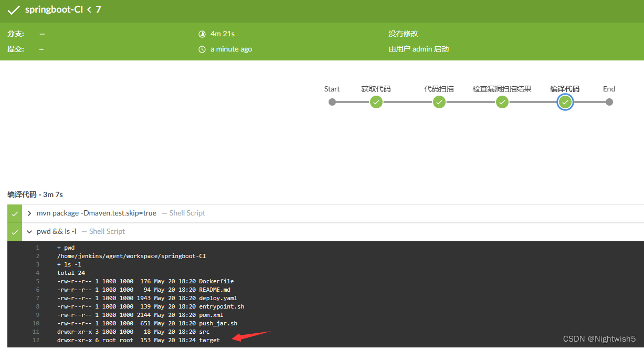The width and height of the screenshot is (644, 349).
Task: Select the 编译代码 stage node
Action: [x=565, y=102]
